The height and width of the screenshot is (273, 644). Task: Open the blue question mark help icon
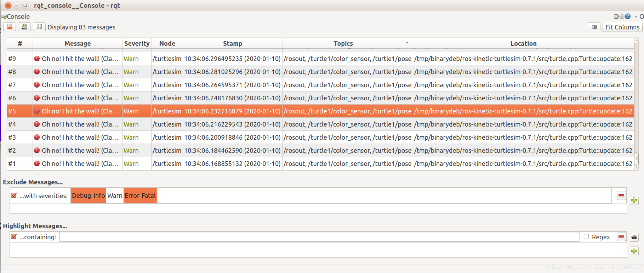[628, 16]
